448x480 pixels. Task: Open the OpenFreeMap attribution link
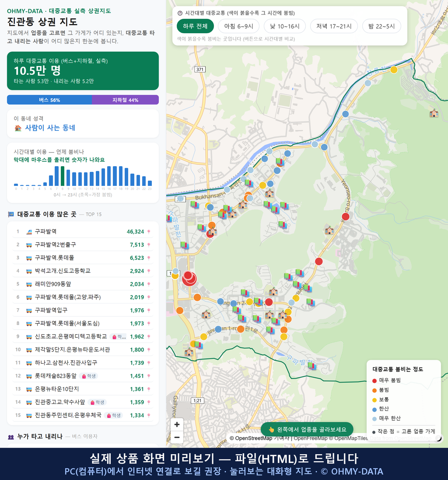311,438
